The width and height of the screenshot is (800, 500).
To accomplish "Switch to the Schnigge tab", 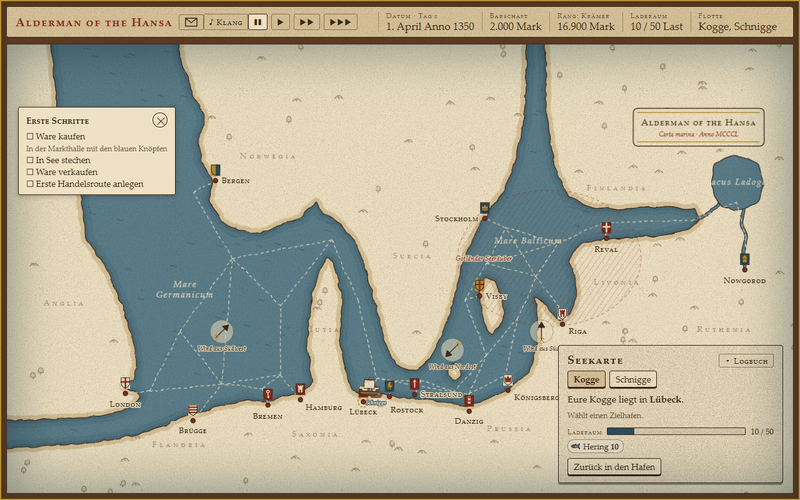I will tap(633, 380).
